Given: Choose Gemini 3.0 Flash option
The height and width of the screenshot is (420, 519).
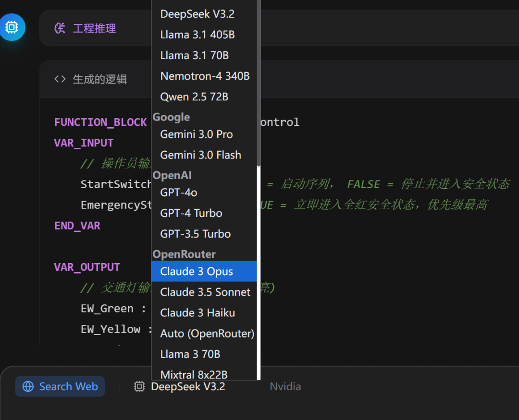Looking at the screenshot, I should pyautogui.click(x=204, y=155).
